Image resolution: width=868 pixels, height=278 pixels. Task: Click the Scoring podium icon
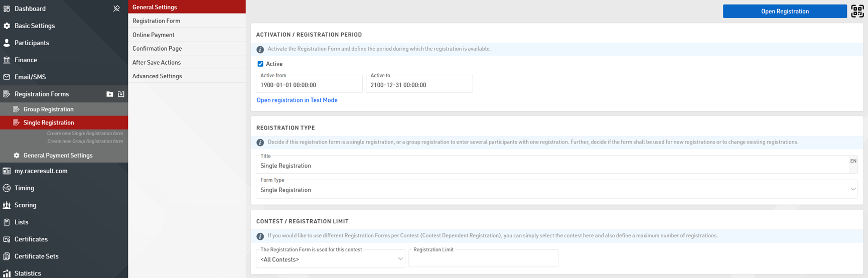pyautogui.click(x=7, y=205)
